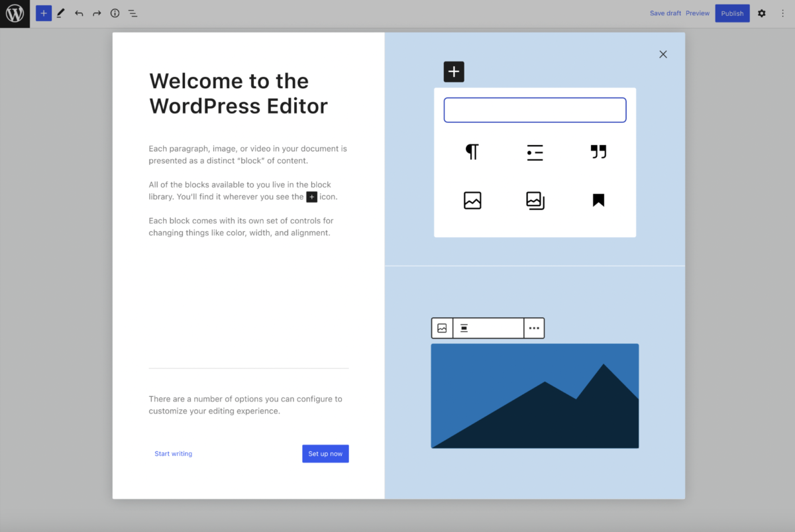This screenshot has height=532, width=795.
Task: Open the List View outline icon
Action: pos(132,13)
